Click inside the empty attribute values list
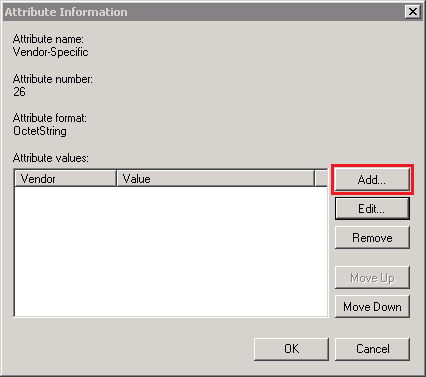Screen dimensions: 426x377 point(171,251)
